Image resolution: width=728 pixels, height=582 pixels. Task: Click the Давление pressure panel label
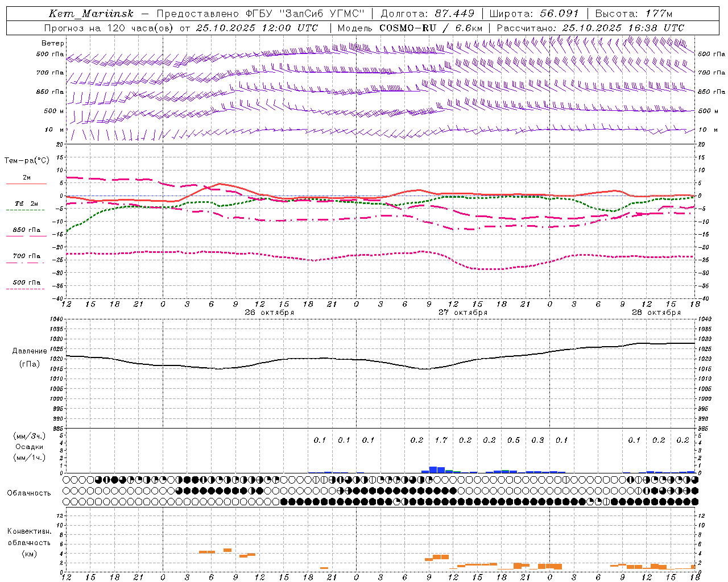click(x=30, y=351)
